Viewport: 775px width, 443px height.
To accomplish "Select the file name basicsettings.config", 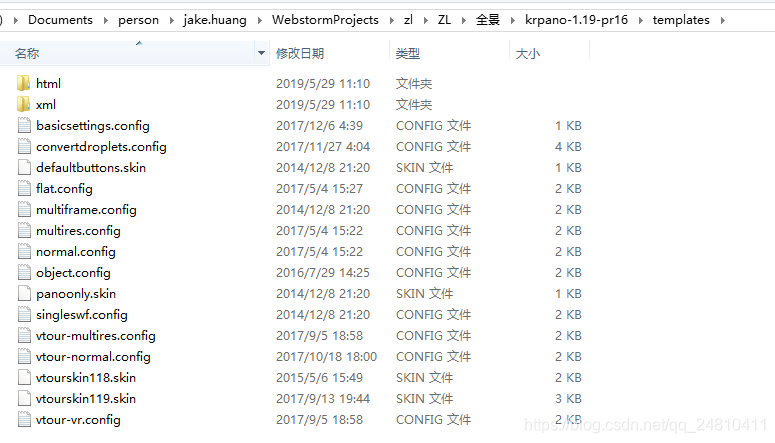I will point(93,126).
